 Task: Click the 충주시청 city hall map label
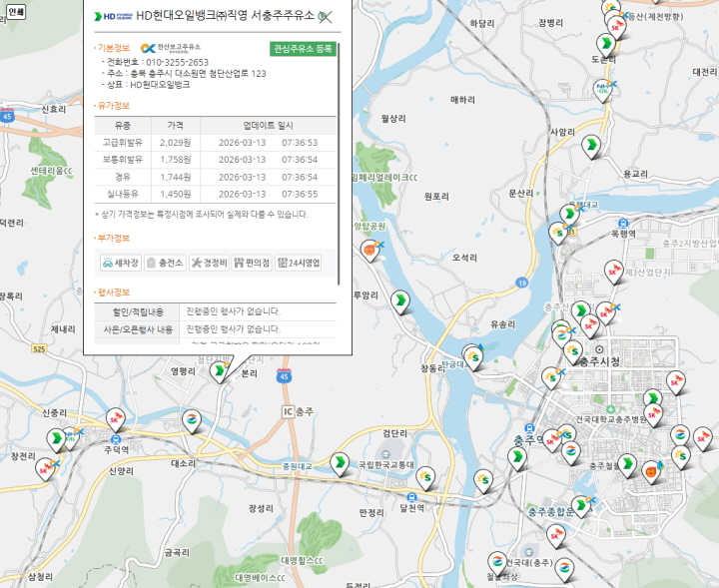pyautogui.click(x=599, y=361)
